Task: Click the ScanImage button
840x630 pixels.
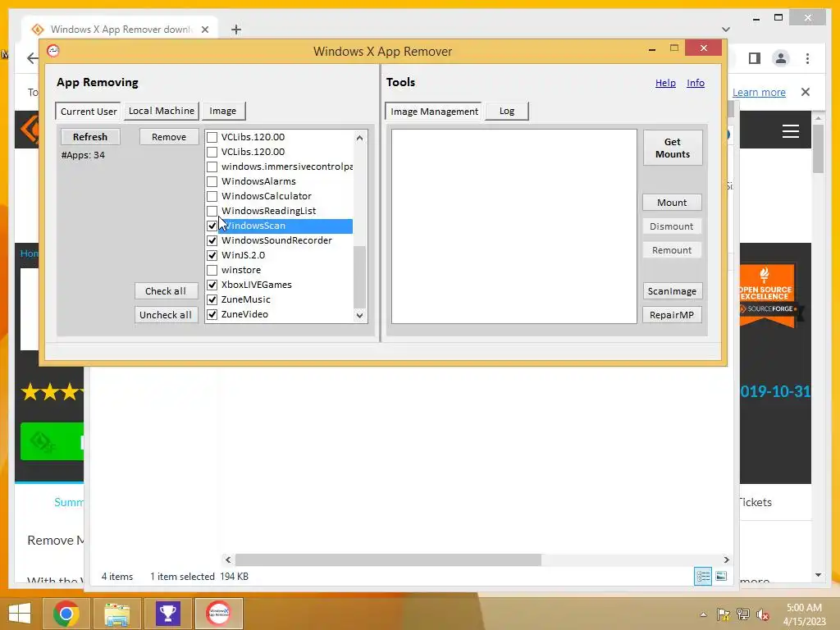Action: pyautogui.click(x=672, y=291)
